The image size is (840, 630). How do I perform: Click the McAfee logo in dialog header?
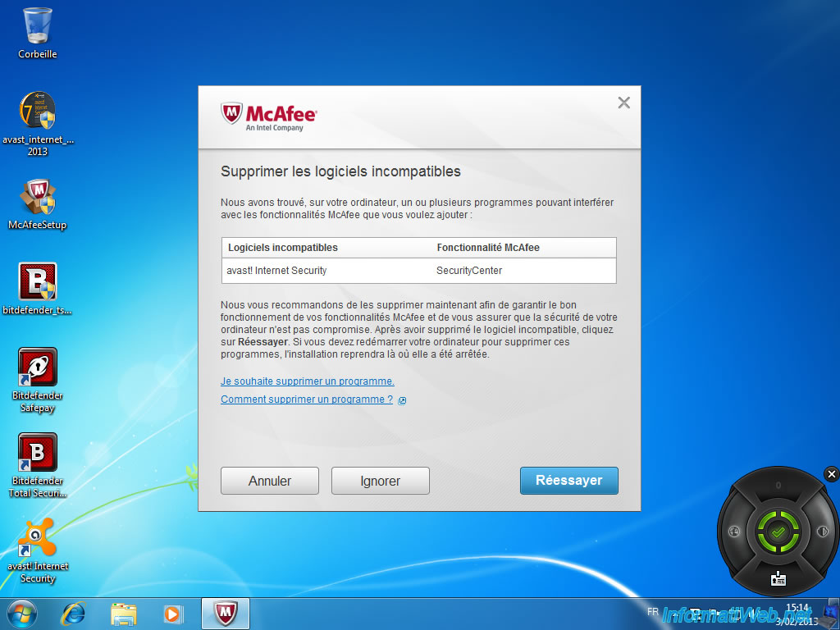click(x=269, y=116)
